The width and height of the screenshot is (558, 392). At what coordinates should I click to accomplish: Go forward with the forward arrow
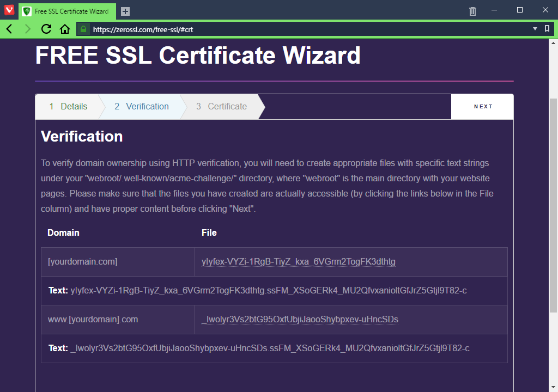tap(27, 29)
